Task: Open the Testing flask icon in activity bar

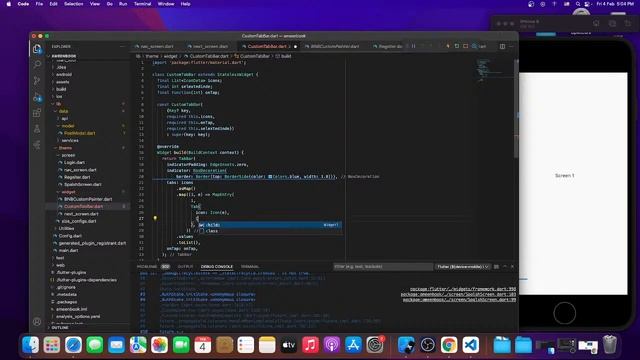Action: [37, 129]
